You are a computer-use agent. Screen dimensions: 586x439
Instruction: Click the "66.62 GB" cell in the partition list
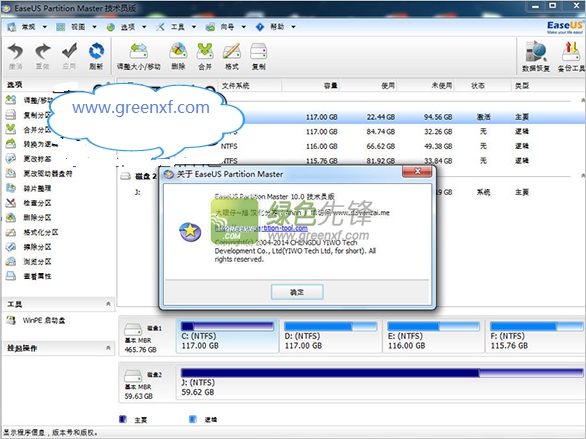pos(380,146)
